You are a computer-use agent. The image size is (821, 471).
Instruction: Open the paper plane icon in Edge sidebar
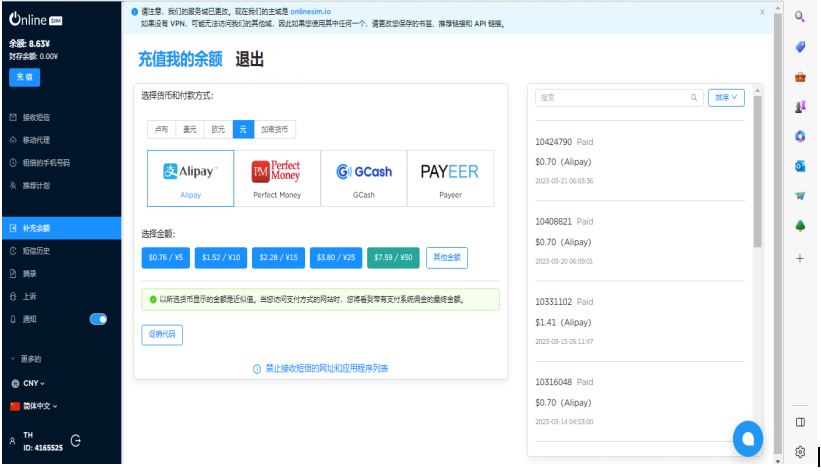coord(800,196)
